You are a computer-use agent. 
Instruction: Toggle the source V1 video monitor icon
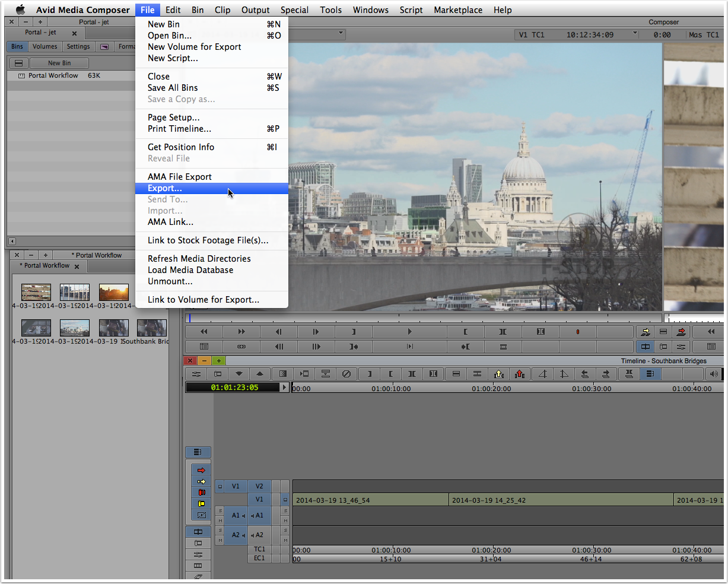tap(220, 486)
